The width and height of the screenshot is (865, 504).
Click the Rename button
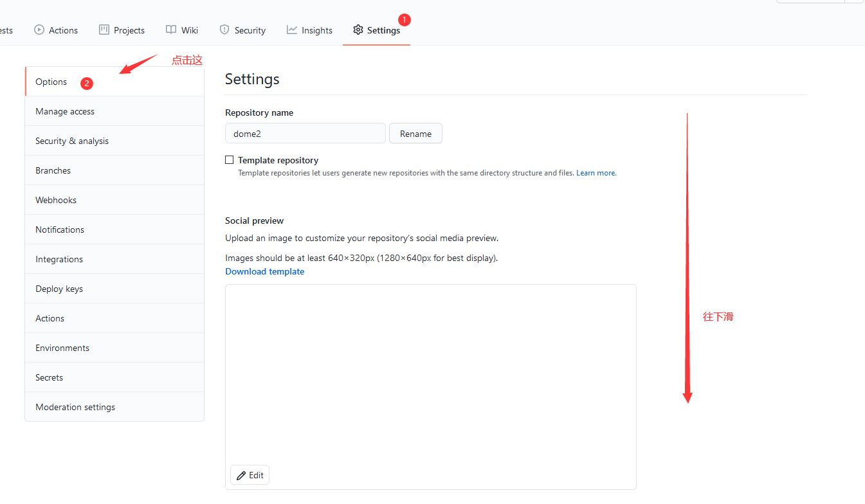click(x=415, y=134)
